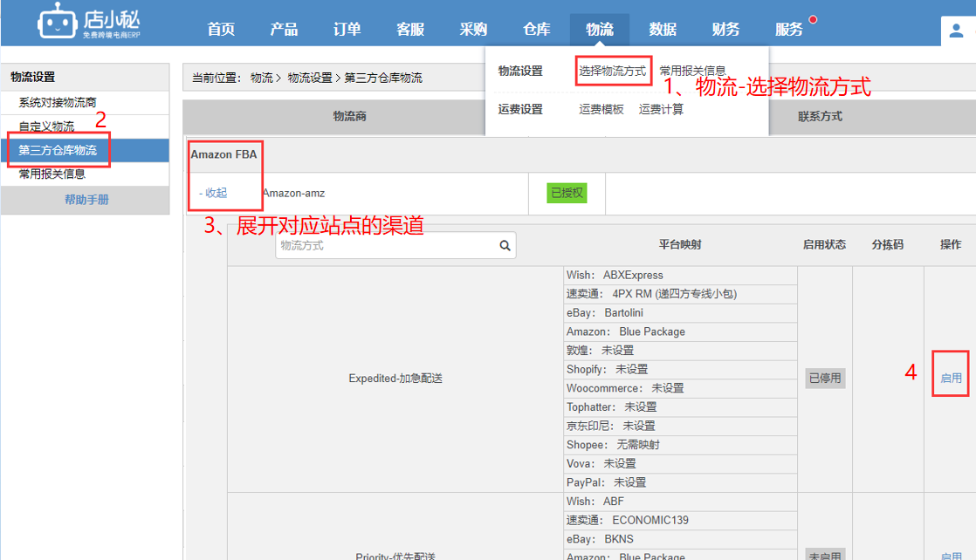Open the 订单 menu

[347, 30]
